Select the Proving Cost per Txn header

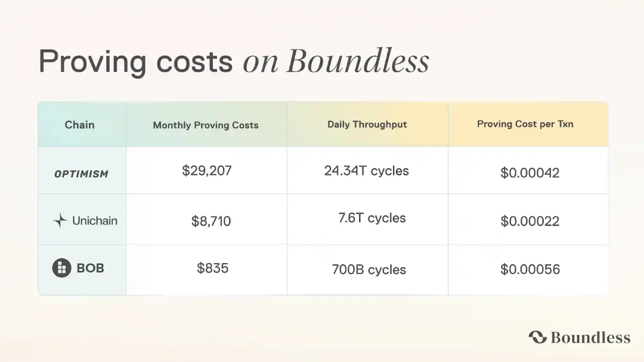[x=525, y=124]
